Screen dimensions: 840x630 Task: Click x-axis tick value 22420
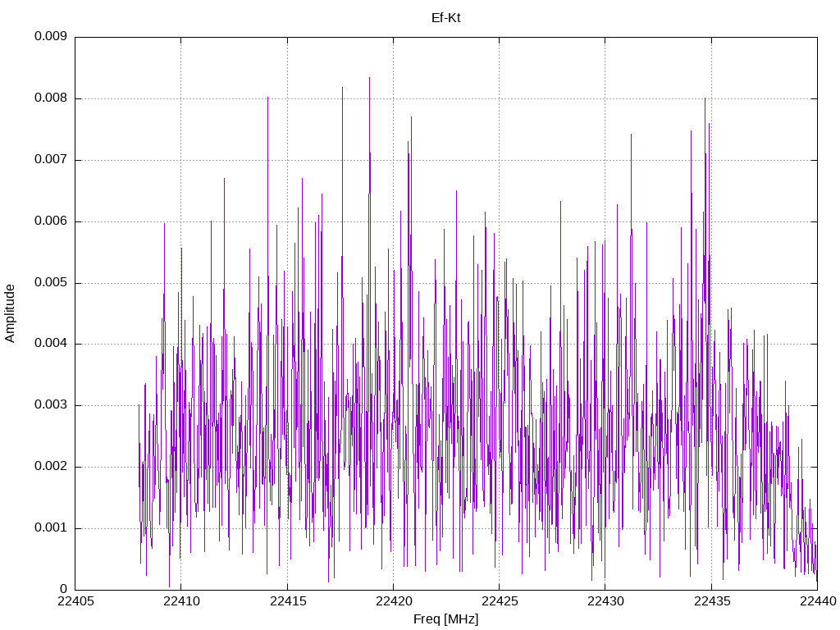click(394, 601)
